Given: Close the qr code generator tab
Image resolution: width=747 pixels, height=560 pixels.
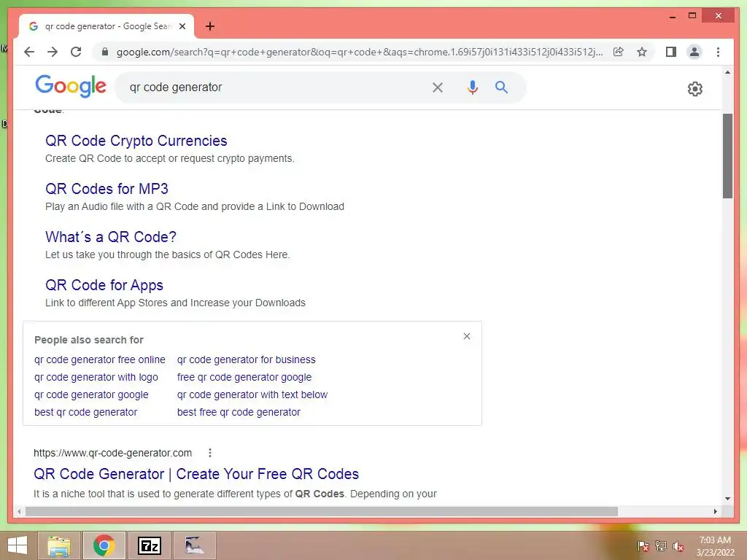Looking at the screenshot, I should 182,26.
